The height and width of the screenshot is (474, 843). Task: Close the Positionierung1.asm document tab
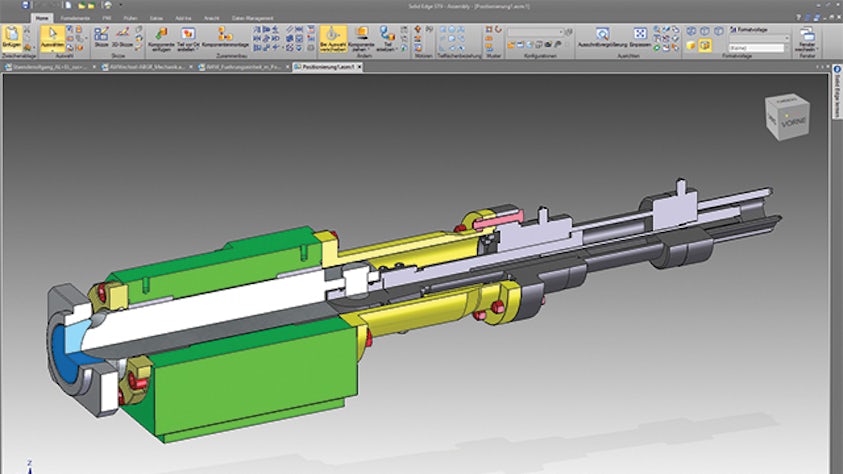coord(360,67)
